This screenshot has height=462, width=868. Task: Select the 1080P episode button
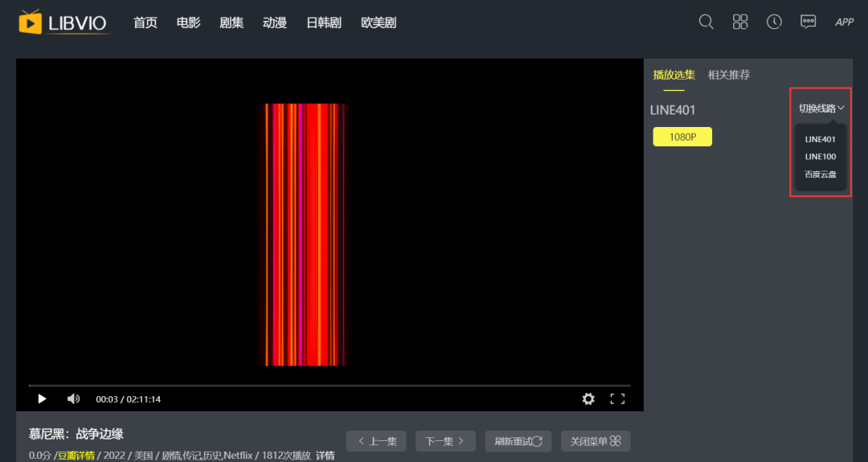pyautogui.click(x=682, y=137)
